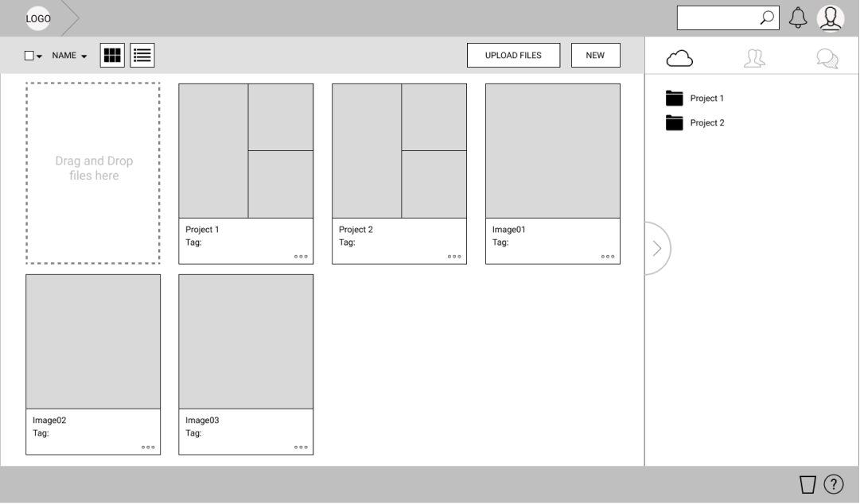Click the LOGO circle in header
Viewport: 860px width, 504px height.
[38, 18]
